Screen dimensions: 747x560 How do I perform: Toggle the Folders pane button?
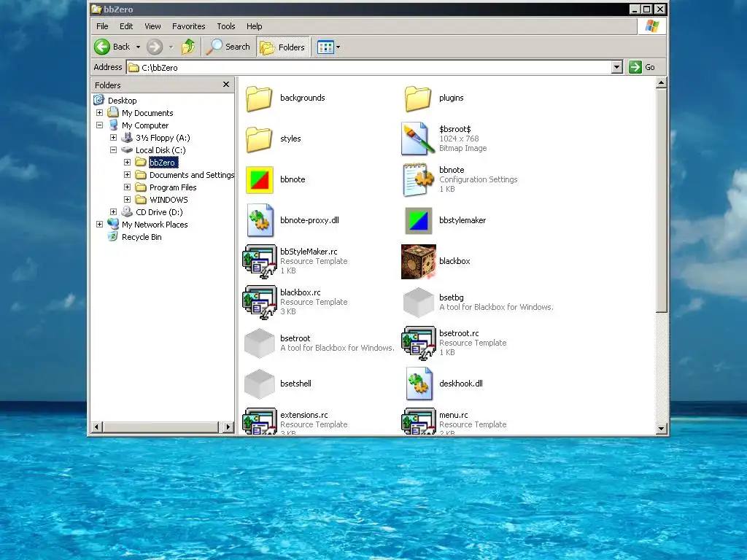tap(283, 47)
